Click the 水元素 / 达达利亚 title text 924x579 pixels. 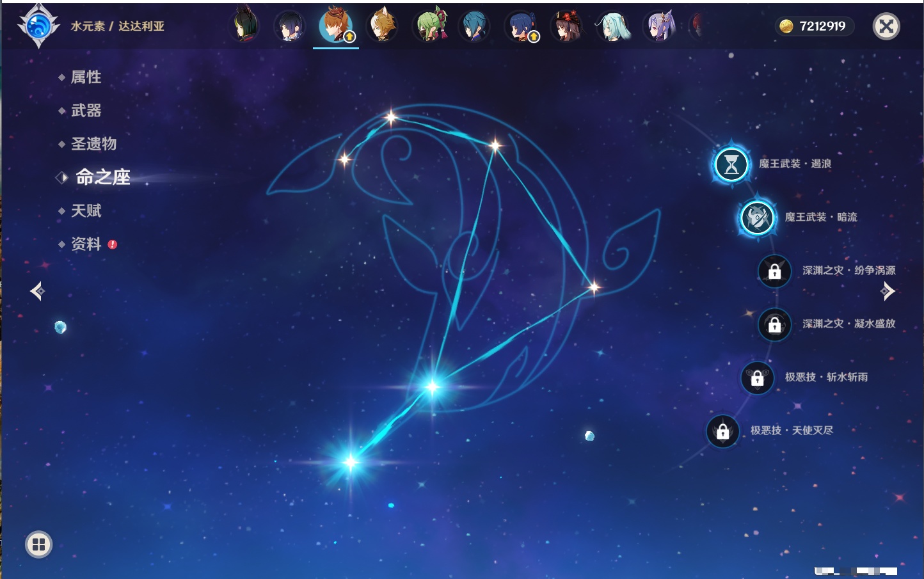[118, 26]
